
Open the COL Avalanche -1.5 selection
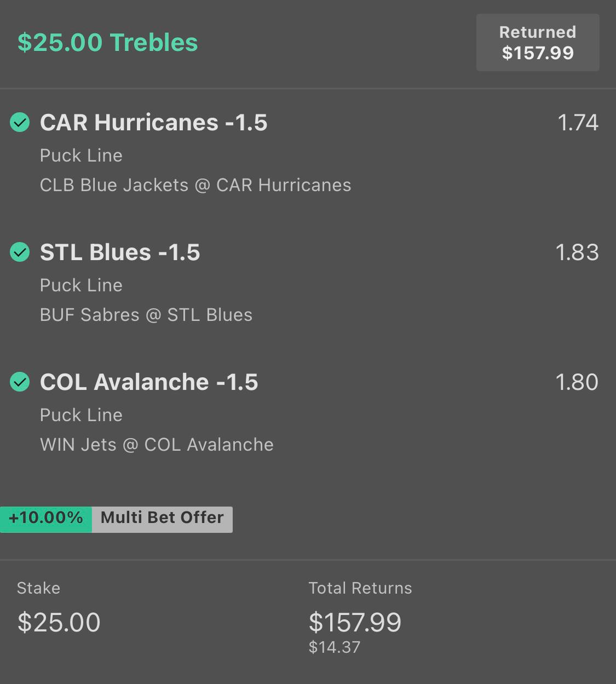[149, 382]
